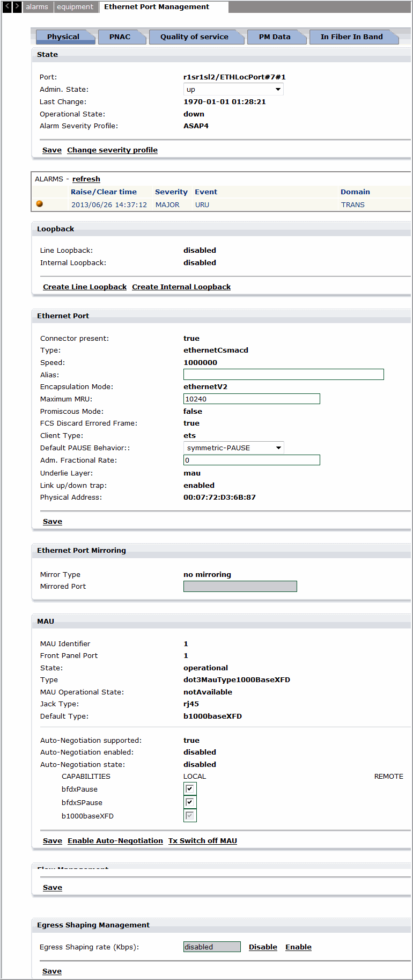Click the physical address 00:07:72:D3:6B:87
This screenshot has height=980, width=413.
219,498
